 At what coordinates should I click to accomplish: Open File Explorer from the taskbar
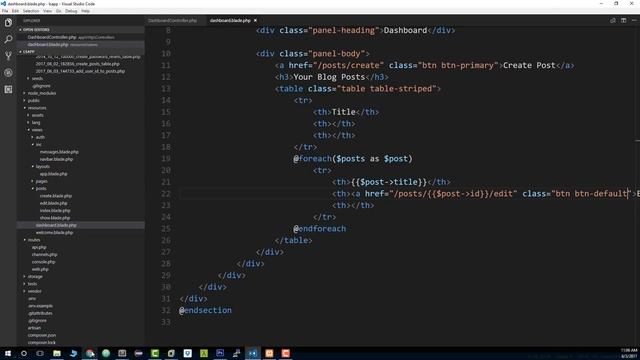click(x=57, y=353)
